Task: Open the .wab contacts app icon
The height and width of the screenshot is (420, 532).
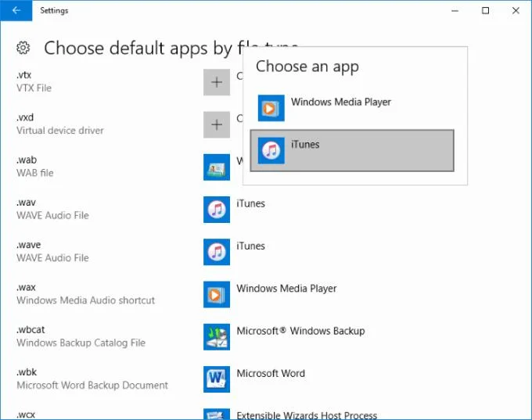Action: pos(217,167)
